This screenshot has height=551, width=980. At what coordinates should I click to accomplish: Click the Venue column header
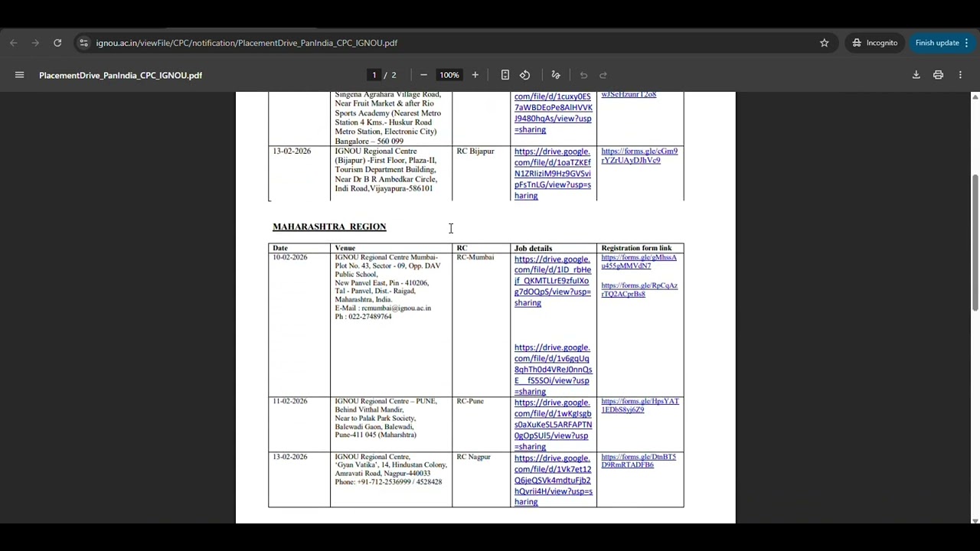pos(345,248)
